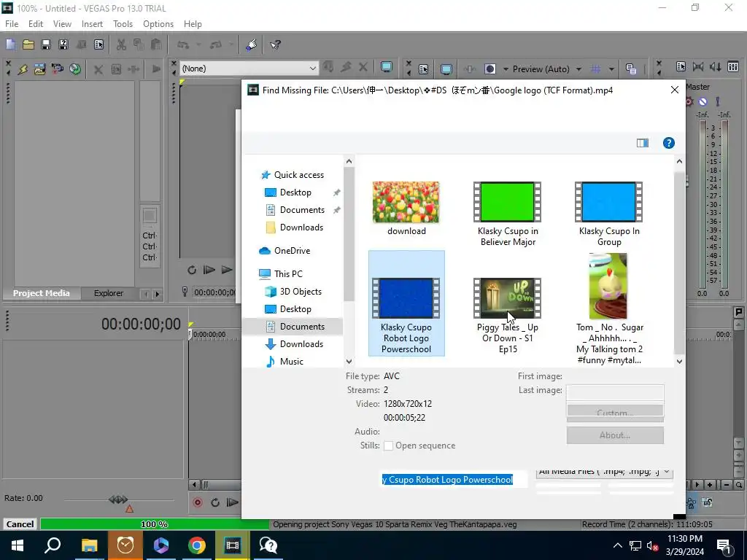Viewport: 747px width, 560px height.
Task: Launch the Interactive Tutorials hand icon
Action: [x=251, y=44]
